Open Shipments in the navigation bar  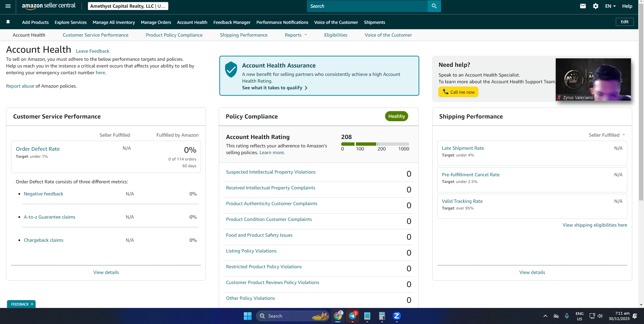tap(374, 22)
